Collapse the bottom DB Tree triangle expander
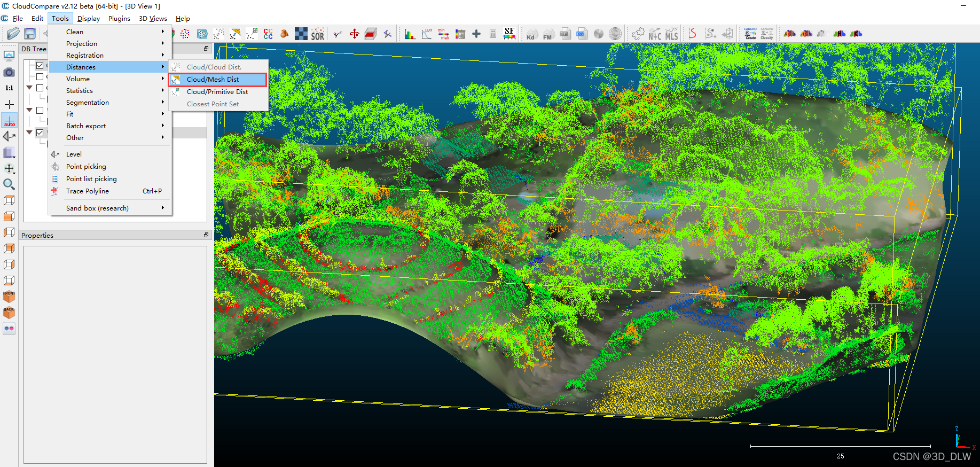980x467 pixels. click(29, 133)
